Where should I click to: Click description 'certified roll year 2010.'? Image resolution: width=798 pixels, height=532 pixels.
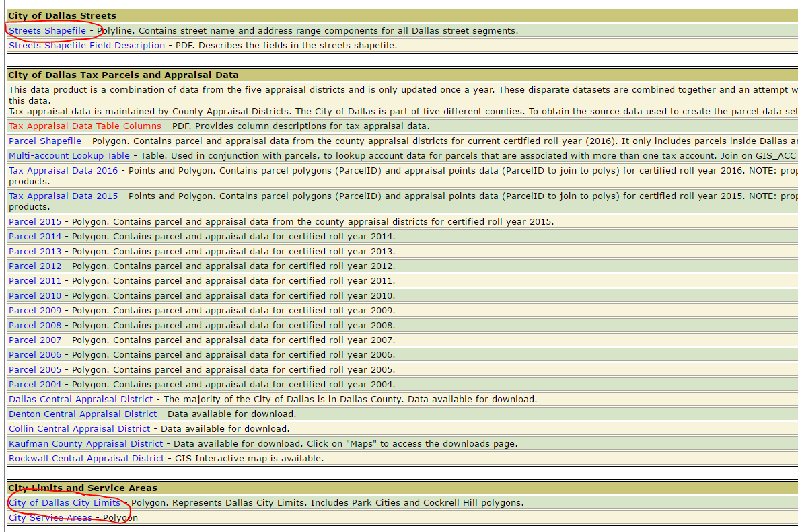point(342,295)
